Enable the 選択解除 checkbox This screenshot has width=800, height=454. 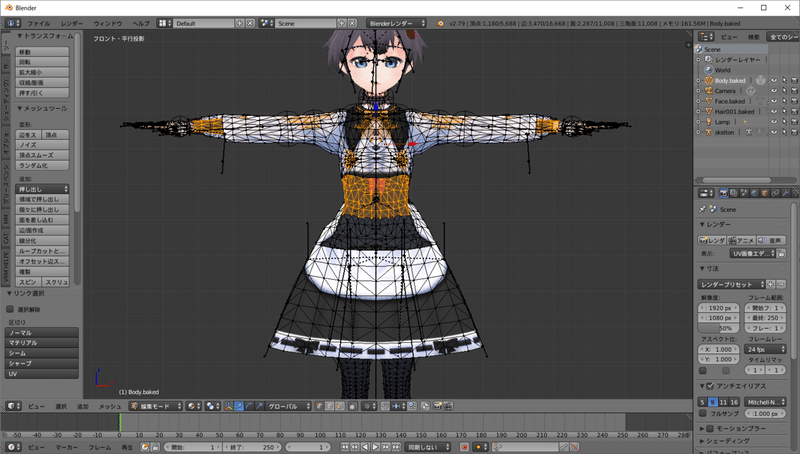[x=10, y=309]
